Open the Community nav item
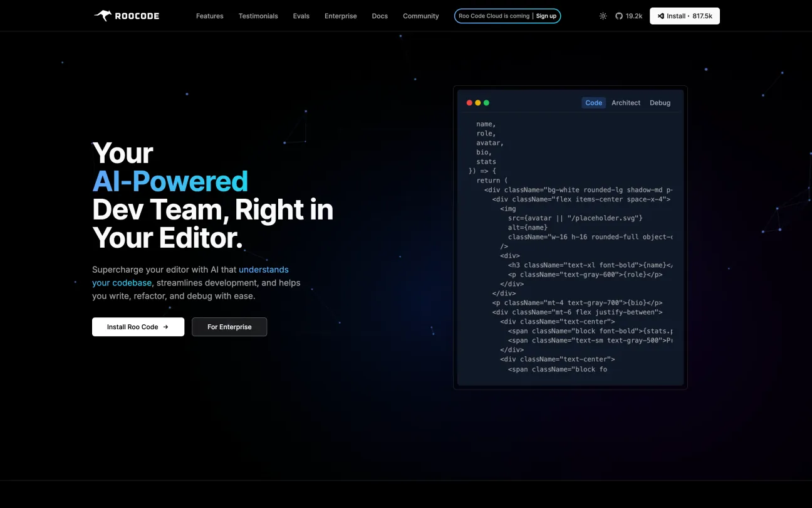The width and height of the screenshot is (812, 508). [421, 16]
